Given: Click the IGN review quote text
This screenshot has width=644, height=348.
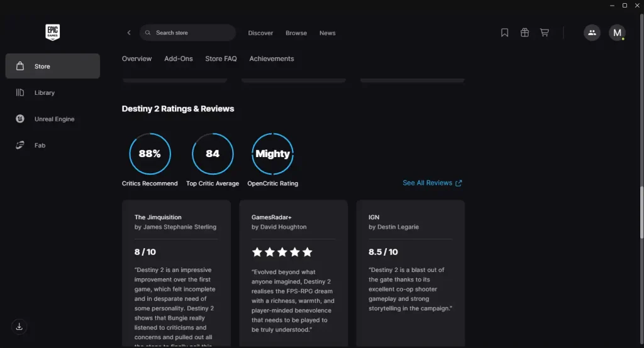Looking at the screenshot, I should [x=410, y=290].
